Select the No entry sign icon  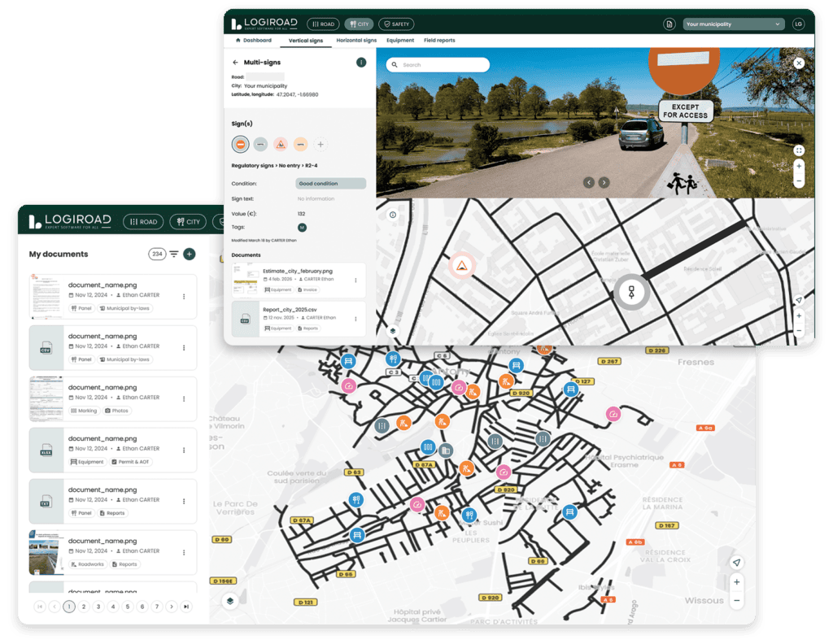[x=240, y=144]
